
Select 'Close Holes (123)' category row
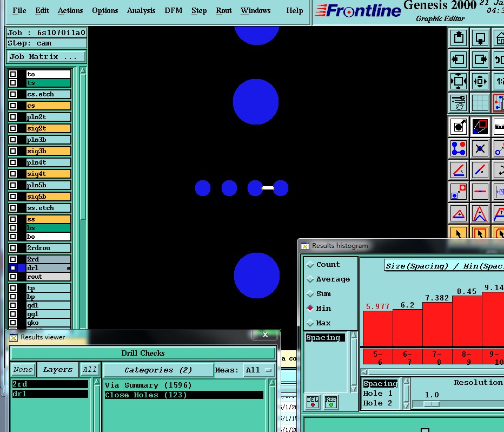(x=184, y=395)
